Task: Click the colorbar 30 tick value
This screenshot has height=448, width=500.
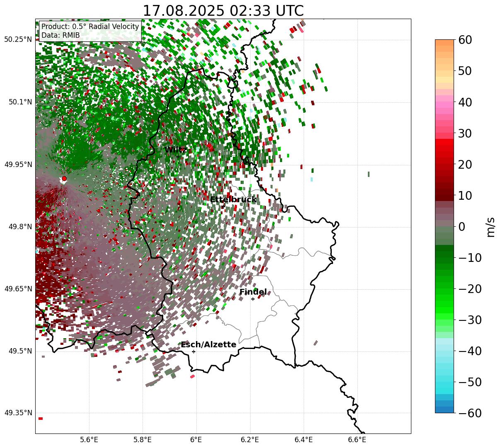Action: tap(464, 133)
